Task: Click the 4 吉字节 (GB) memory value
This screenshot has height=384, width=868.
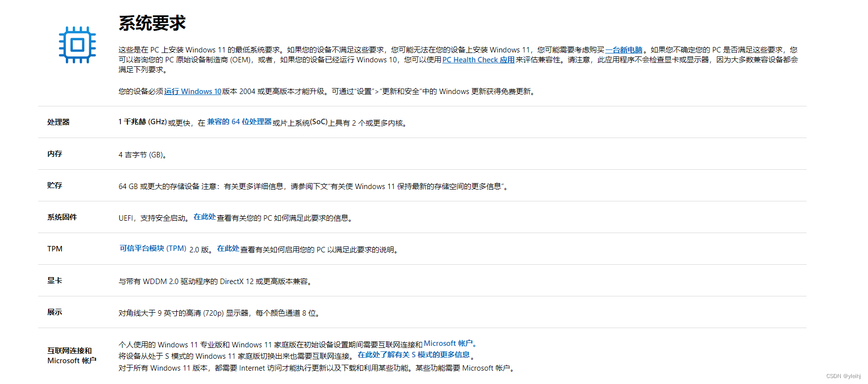Action: click(x=143, y=155)
